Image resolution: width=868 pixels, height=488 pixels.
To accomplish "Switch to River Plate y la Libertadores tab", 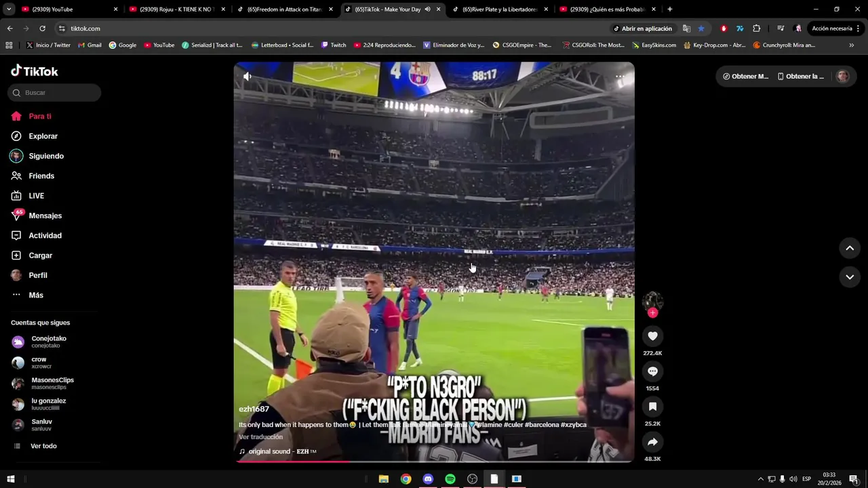I will click(x=499, y=9).
